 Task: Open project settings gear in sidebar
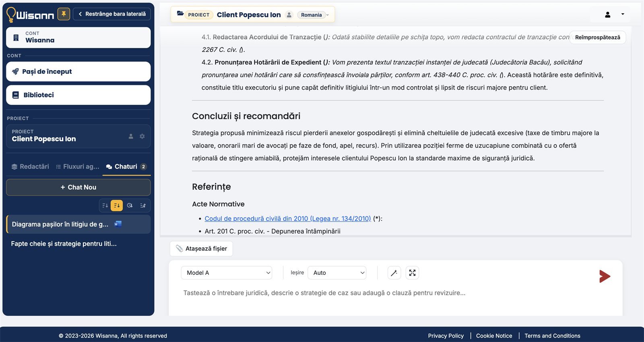click(142, 136)
